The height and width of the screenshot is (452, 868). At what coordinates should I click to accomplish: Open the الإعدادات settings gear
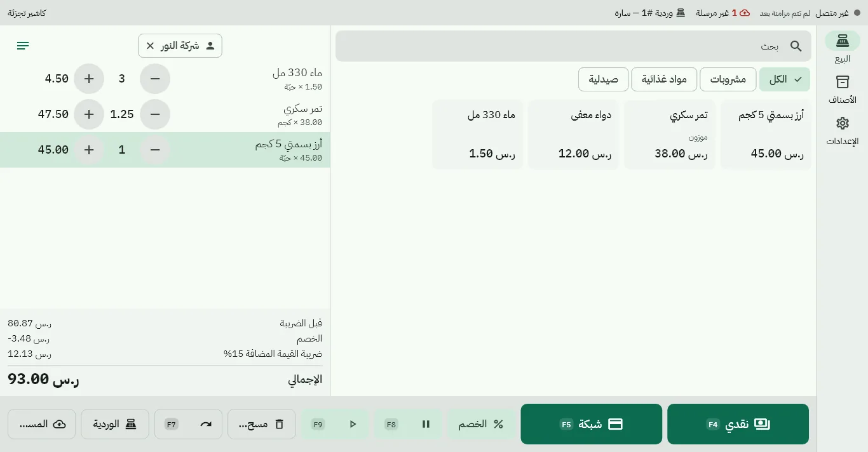pos(843,131)
